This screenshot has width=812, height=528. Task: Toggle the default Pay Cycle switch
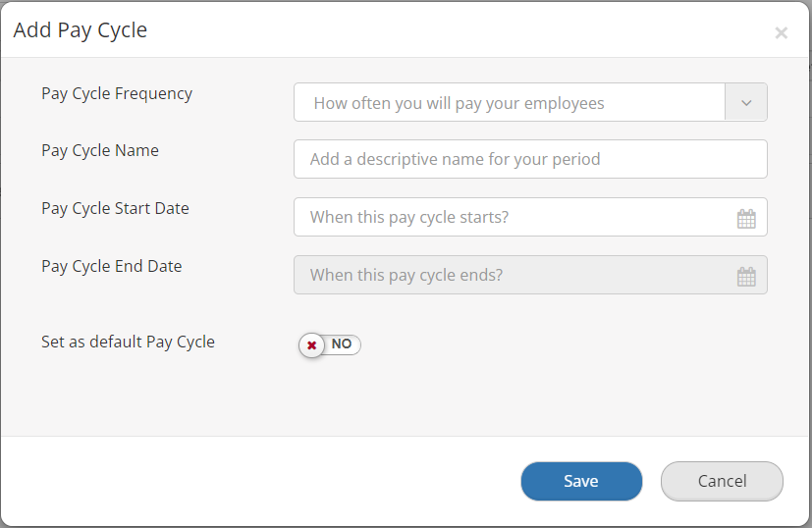(331, 344)
